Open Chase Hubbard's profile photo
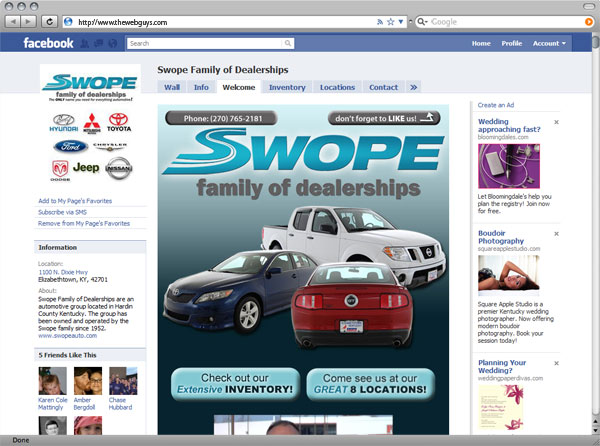The height and width of the screenshot is (446, 600). (x=123, y=381)
